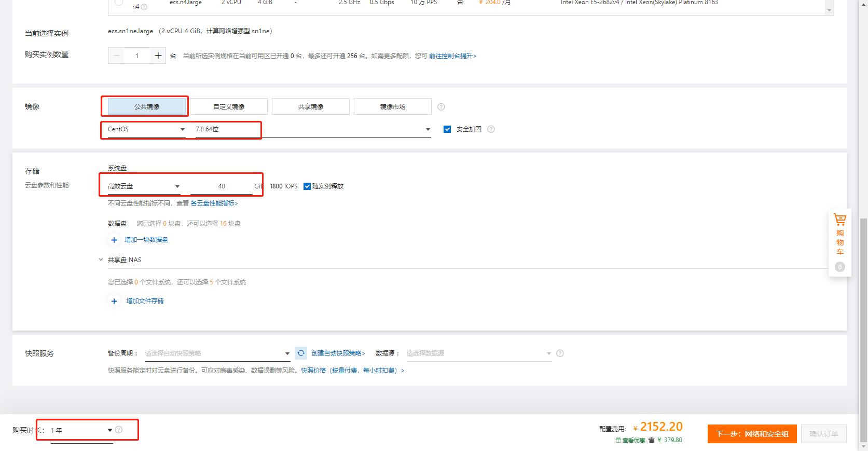Switch to the 镜像市场 tab
The height and width of the screenshot is (451, 868).
point(393,107)
